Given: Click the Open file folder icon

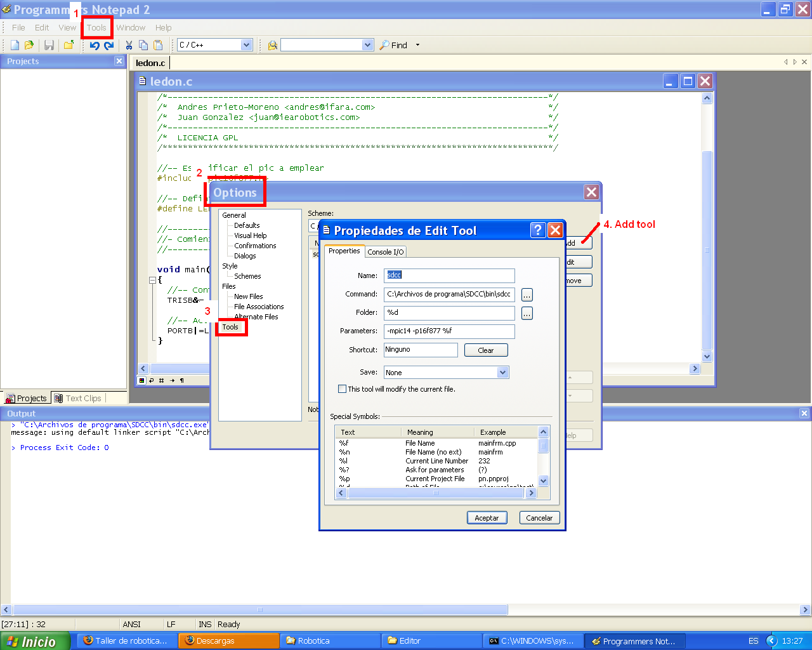Looking at the screenshot, I should (x=29, y=45).
